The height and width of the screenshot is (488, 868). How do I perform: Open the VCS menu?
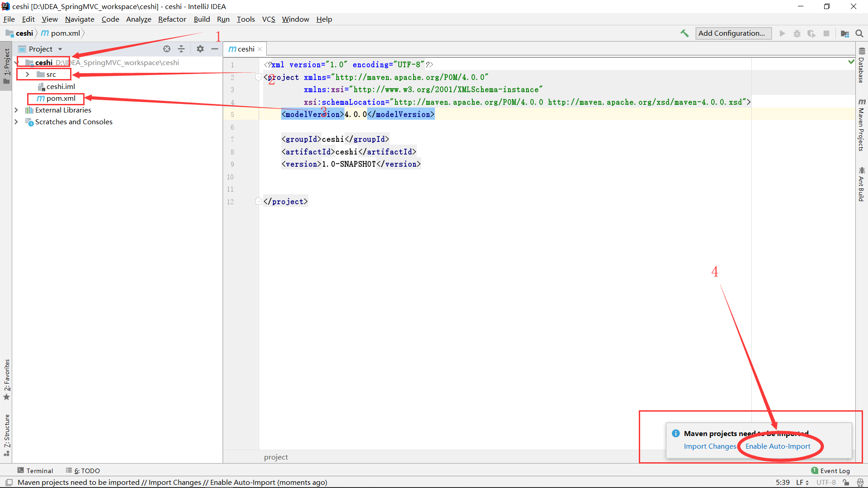pos(269,19)
